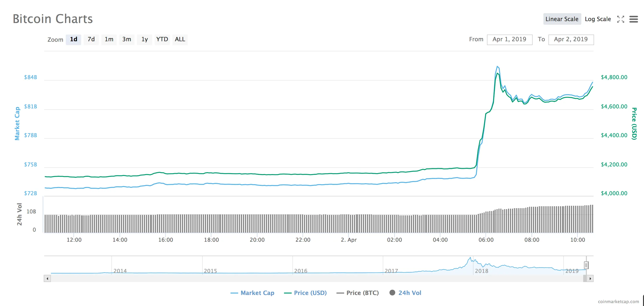
Task: Switch to Log Scale
Action: pyautogui.click(x=597, y=19)
